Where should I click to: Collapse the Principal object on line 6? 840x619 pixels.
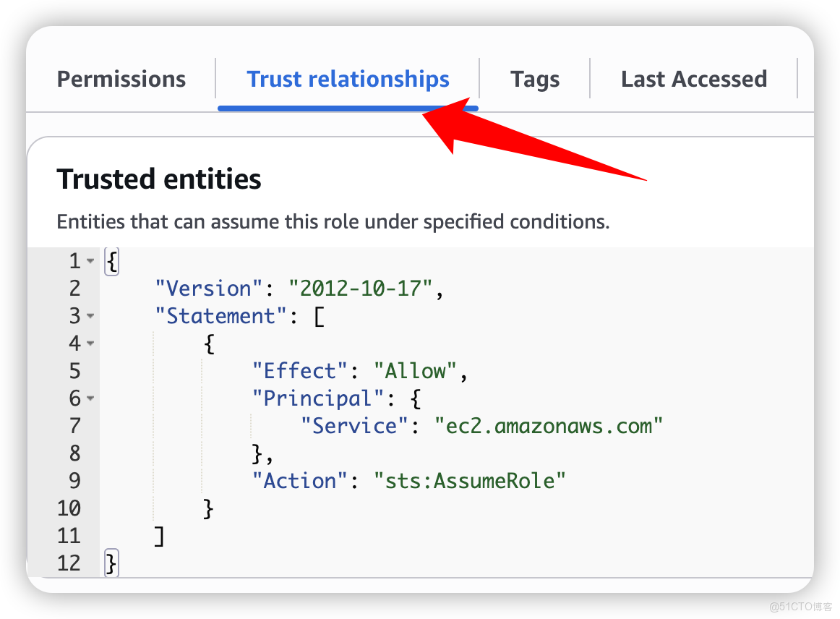tap(90, 398)
